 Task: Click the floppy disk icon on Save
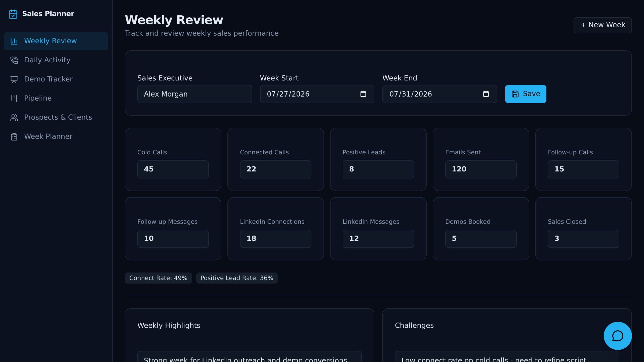pyautogui.click(x=515, y=94)
